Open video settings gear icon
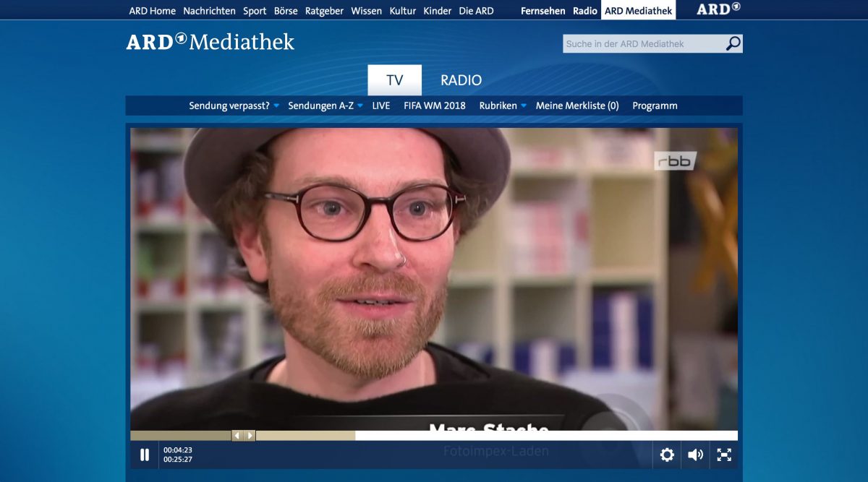Viewport: 868px width, 482px height. pos(667,455)
